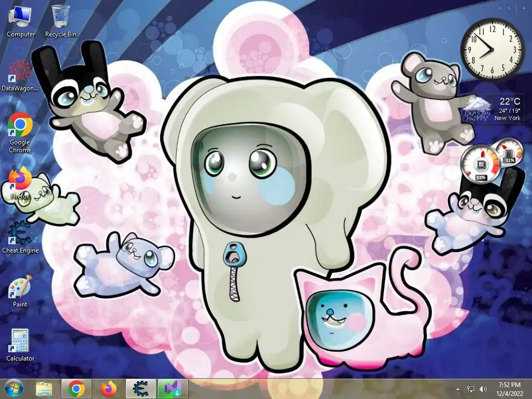Viewport: 532px width, 399px height.
Task: Launch Firefox from the taskbar
Action: pos(109,389)
